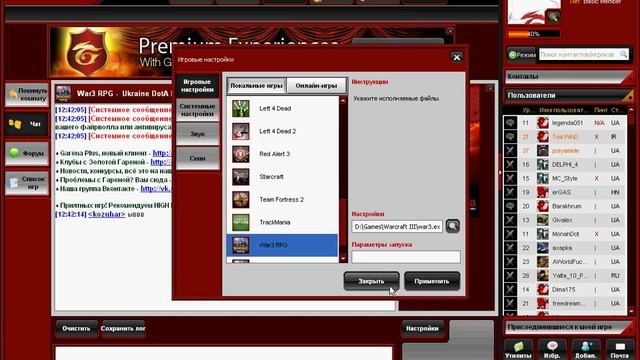The image size is (640, 360).
Task: Select Left 4 Dead game icon
Action: tap(240, 109)
